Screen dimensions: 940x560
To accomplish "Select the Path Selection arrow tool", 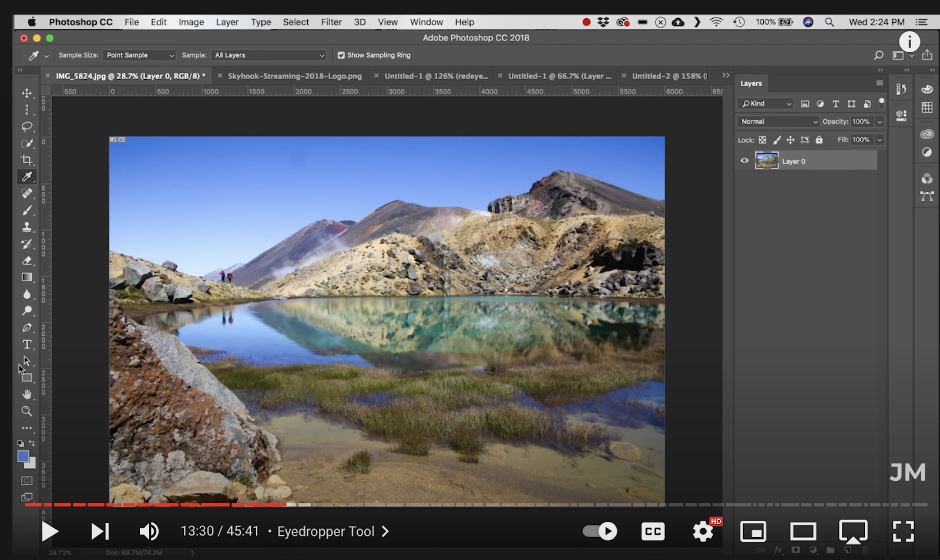I will pos(27,361).
